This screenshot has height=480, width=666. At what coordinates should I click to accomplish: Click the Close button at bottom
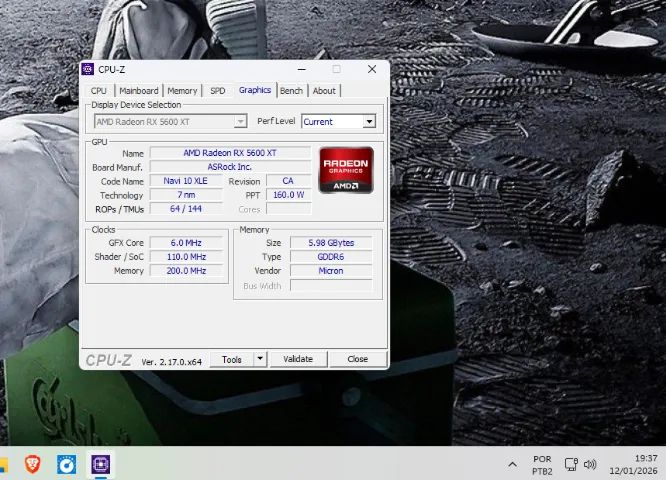(x=358, y=359)
